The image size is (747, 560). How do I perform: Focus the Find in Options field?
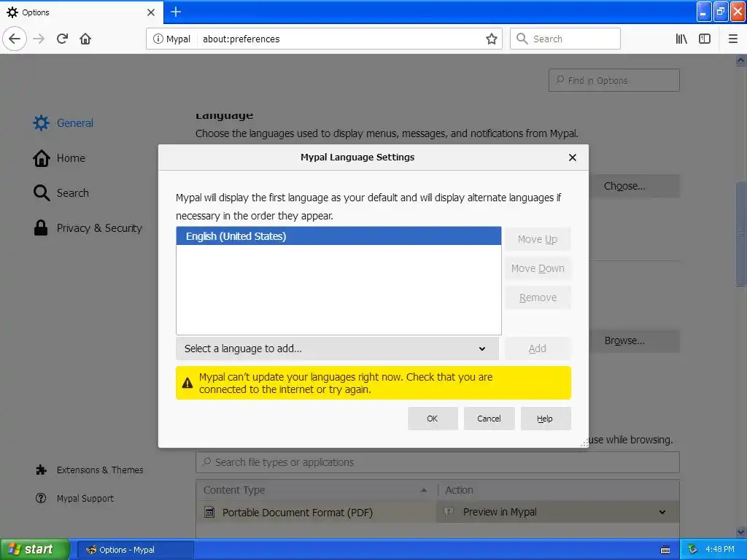click(x=614, y=80)
